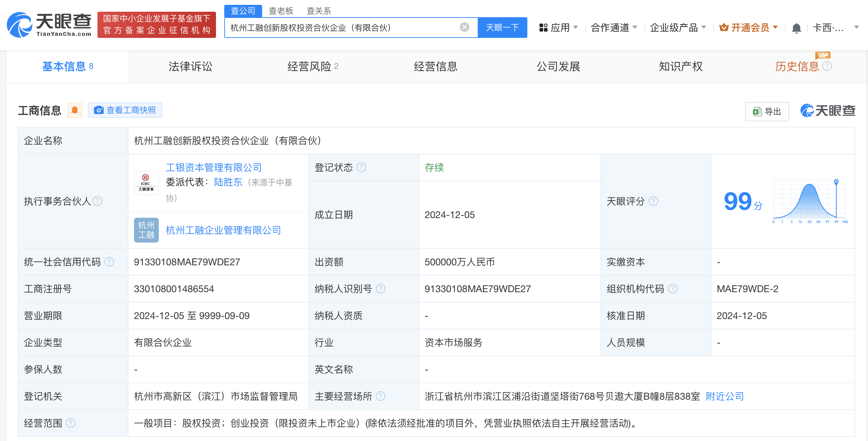Image resolution: width=868 pixels, height=441 pixels.
Task: Click the 99分 score value
Action: 743,201
